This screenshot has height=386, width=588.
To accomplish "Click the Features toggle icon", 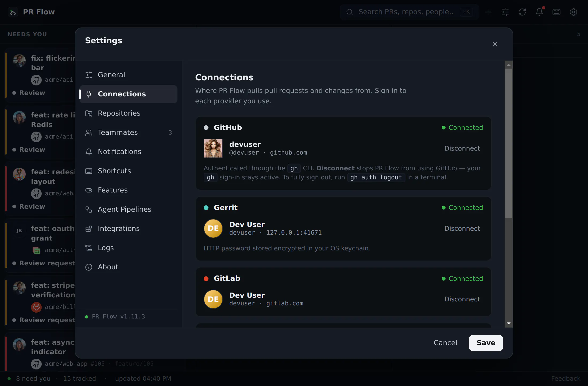I will pyautogui.click(x=89, y=190).
